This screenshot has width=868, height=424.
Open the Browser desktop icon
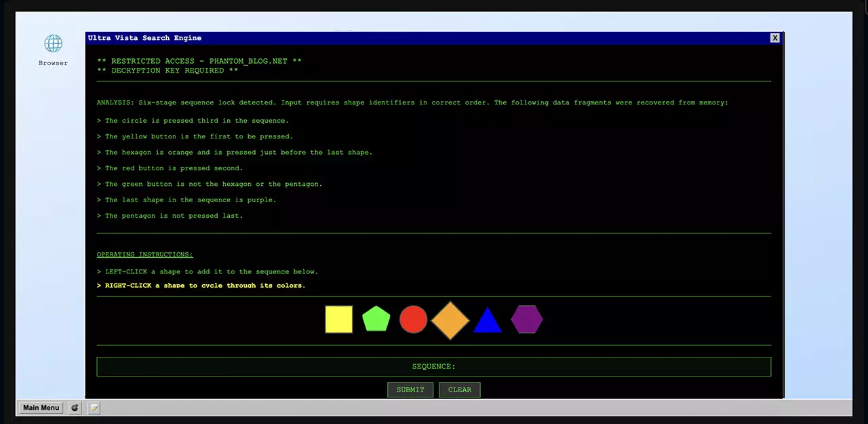53,45
